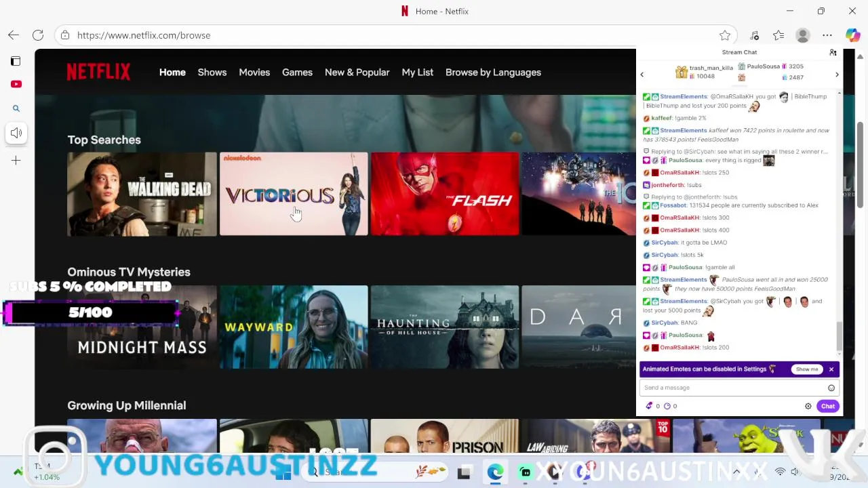Click the Top Searches row heading
868x488 pixels.
pyautogui.click(x=104, y=140)
